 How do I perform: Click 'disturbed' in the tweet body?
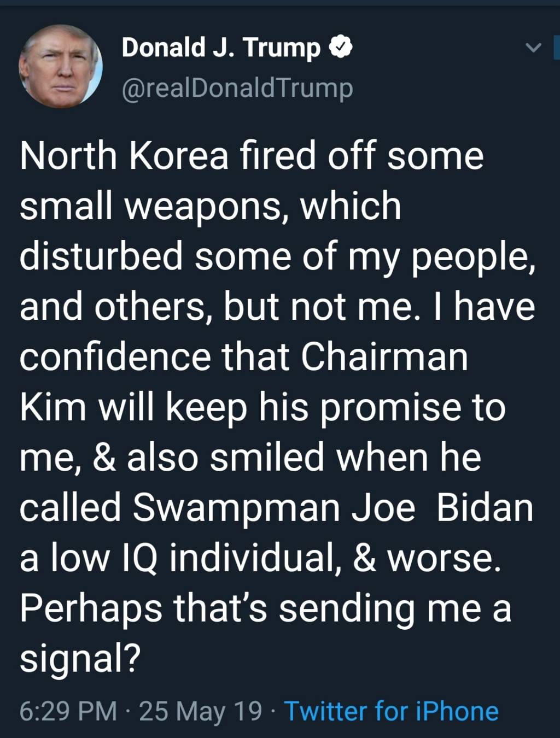pyautogui.click(x=101, y=256)
